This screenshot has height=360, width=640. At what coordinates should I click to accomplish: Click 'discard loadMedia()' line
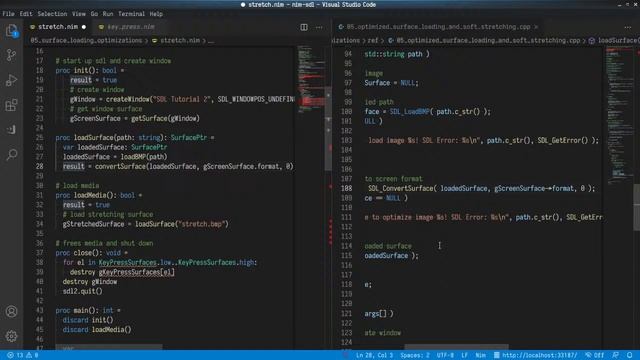tap(97, 330)
